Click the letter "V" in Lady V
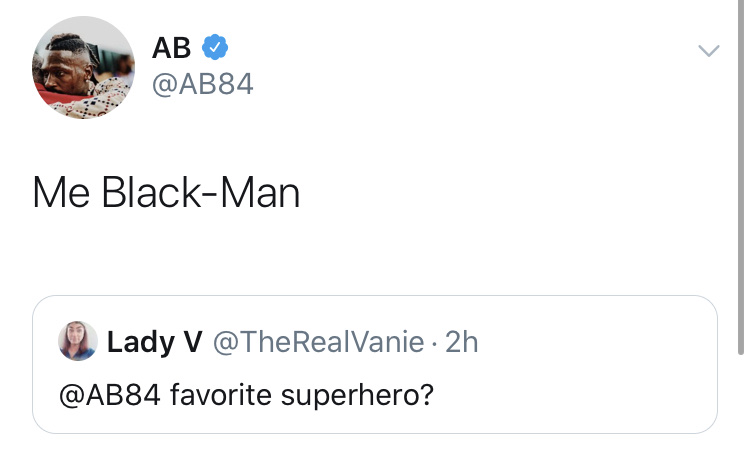Screen dimensions: 750x470 click(192, 342)
